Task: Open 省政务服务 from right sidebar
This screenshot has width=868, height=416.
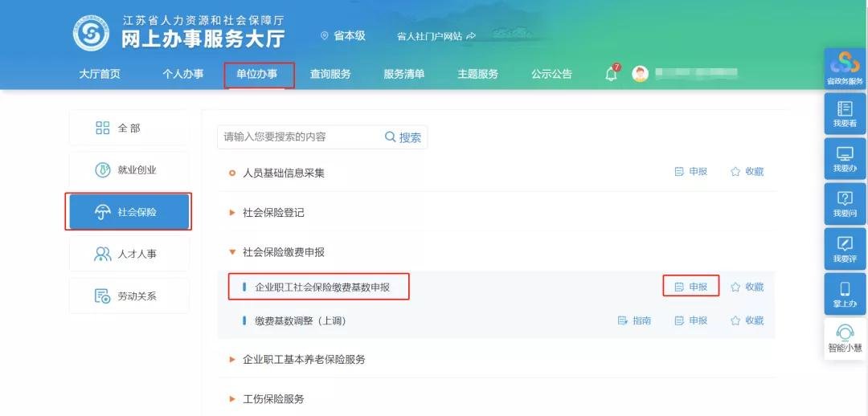Action: pos(844,67)
